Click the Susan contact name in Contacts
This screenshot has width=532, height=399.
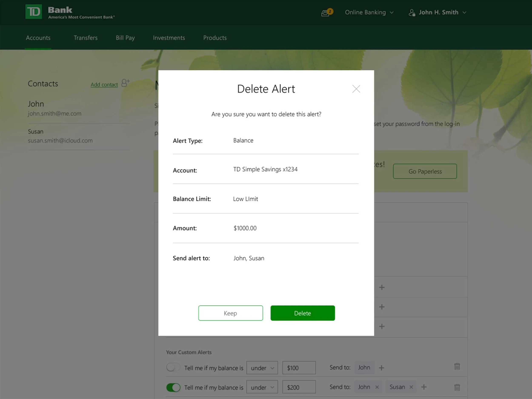pyautogui.click(x=36, y=132)
